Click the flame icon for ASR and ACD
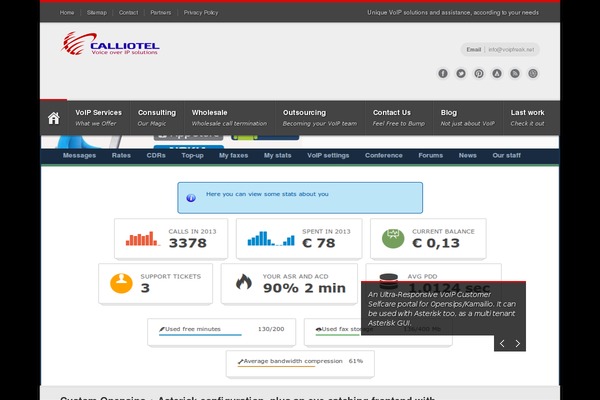Image resolution: width=600 pixels, height=400 pixels. pyautogui.click(x=244, y=282)
